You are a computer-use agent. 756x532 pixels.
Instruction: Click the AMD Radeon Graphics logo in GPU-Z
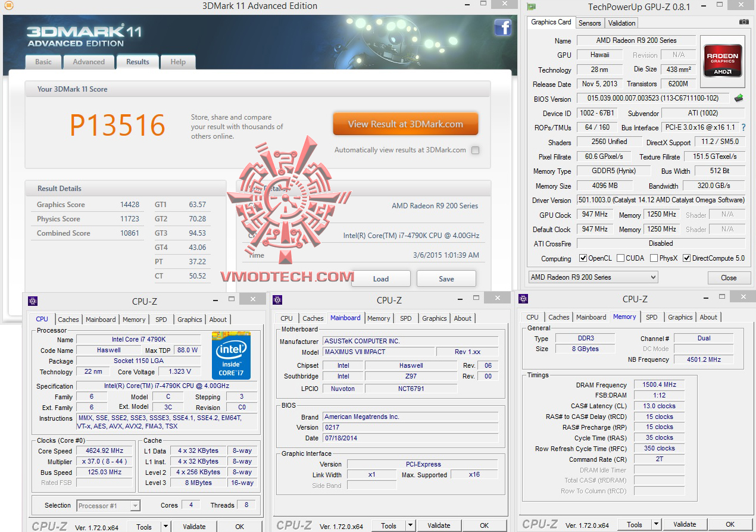click(x=723, y=60)
